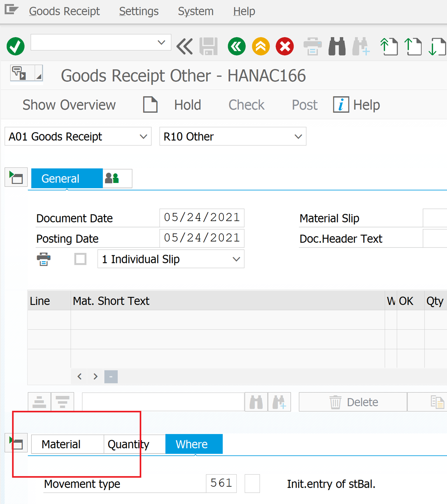This screenshot has height=504, width=447.
Task: Click the Document Date input field
Action: tap(201, 218)
